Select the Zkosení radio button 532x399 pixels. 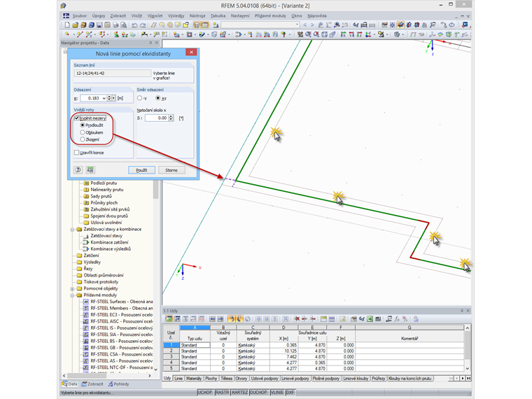(x=83, y=139)
